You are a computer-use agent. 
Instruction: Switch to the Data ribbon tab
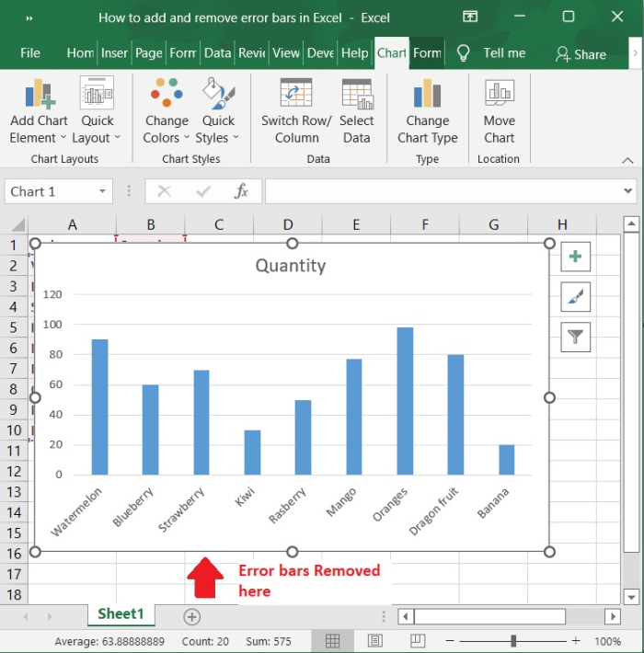(217, 53)
